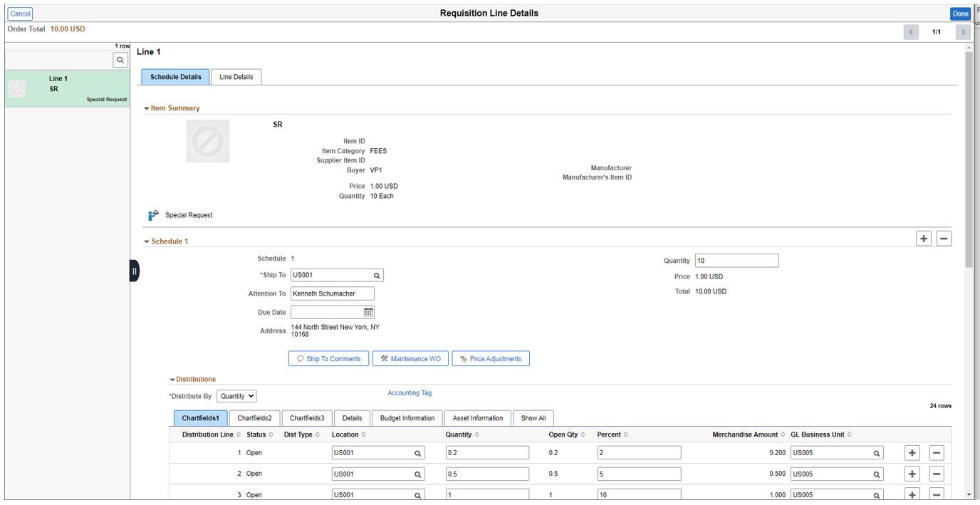Collapse the Schedule 1 section

[x=147, y=240]
